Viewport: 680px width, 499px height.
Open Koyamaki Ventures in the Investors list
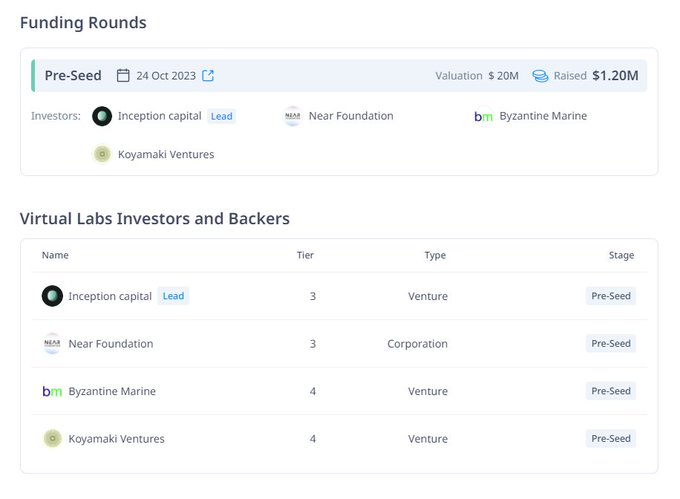point(166,154)
